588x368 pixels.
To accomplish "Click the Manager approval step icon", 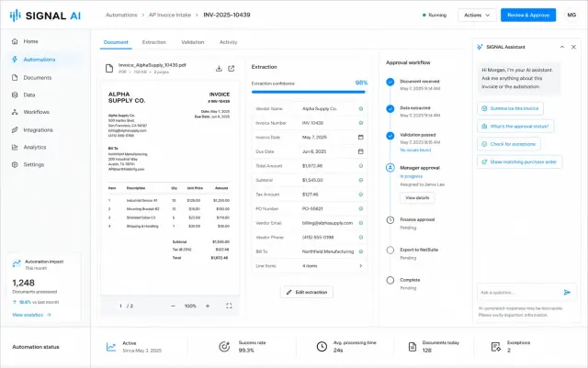I will tap(390, 168).
